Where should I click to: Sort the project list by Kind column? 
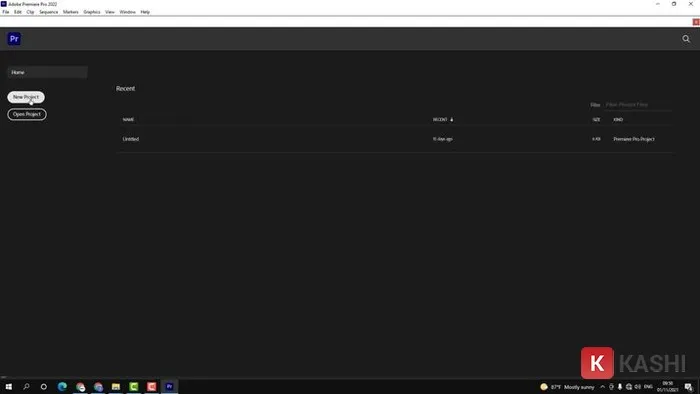pos(618,120)
